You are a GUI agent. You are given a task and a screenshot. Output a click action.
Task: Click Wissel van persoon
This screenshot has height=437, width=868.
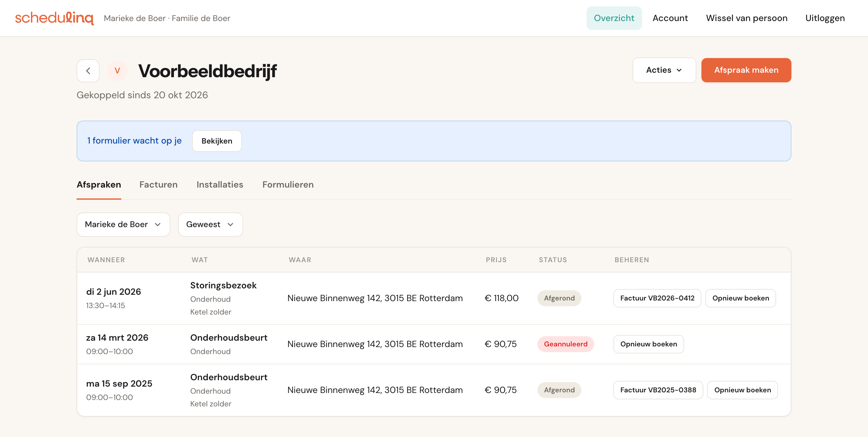[x=746, y=18]
